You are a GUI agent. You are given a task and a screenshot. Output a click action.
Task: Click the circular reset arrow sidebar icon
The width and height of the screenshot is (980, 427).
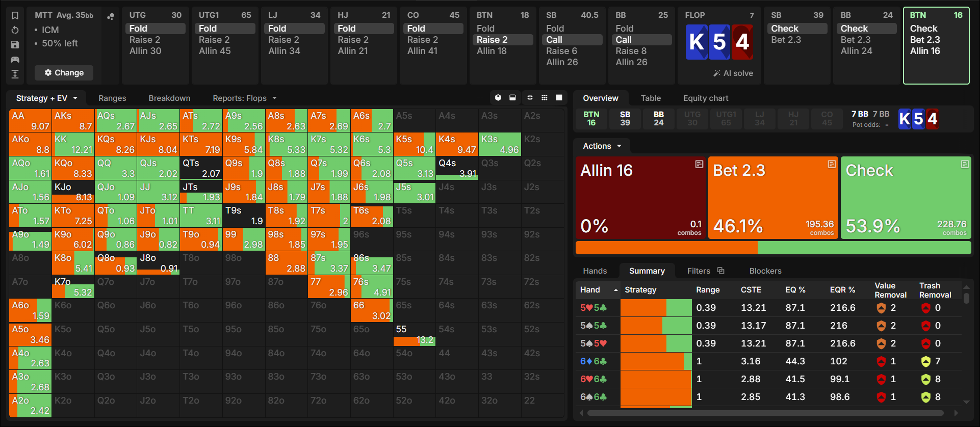15,30
